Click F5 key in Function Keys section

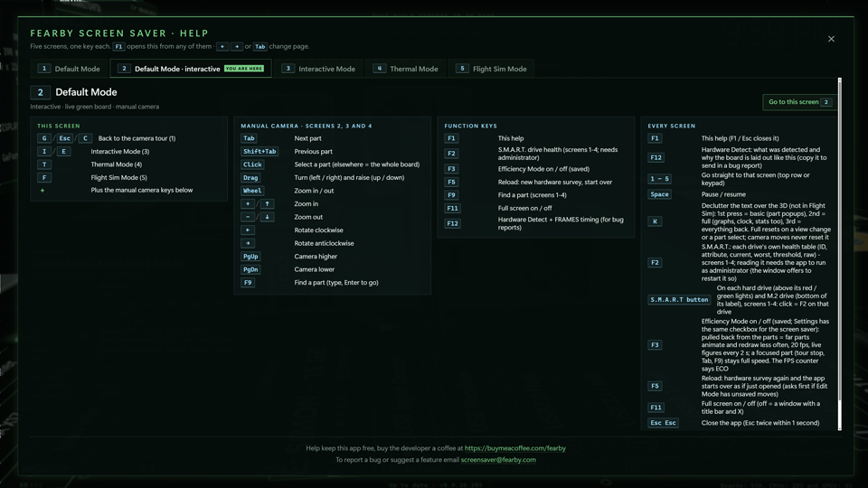point(451,182)
